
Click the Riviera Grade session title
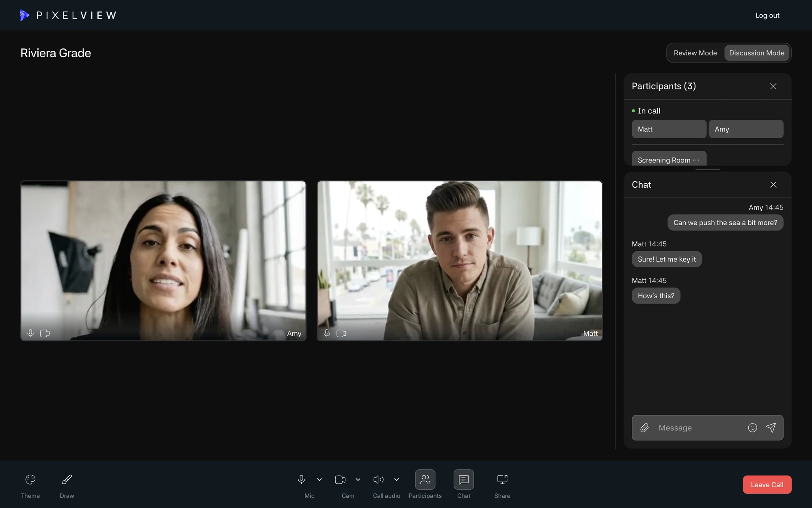56,53
